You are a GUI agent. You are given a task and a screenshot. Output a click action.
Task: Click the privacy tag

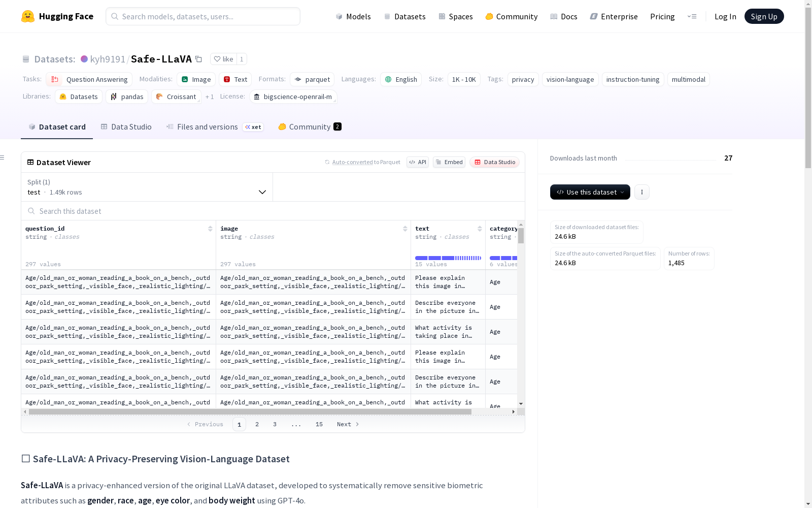(523, 79)
